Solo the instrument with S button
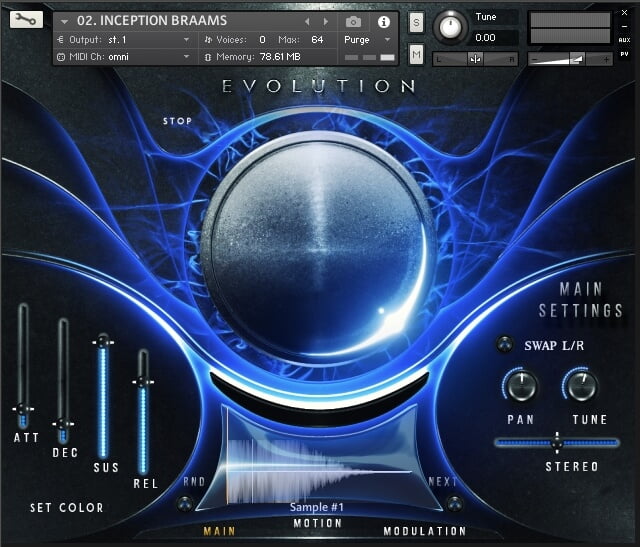This screenshot has width=640, height=547. point(416,22)
